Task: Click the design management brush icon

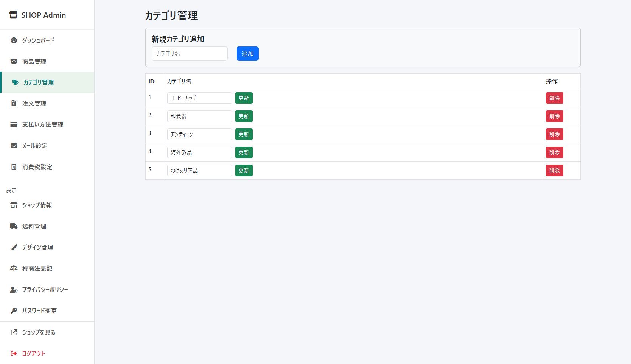Action: [14, 247]
